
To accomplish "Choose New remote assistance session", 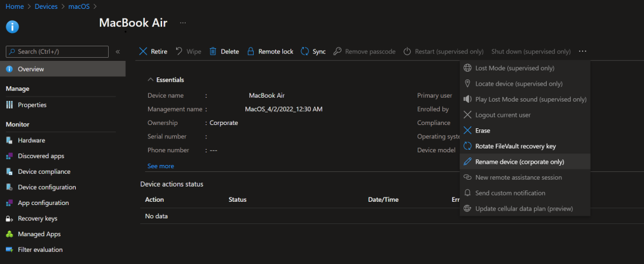I will (525, 177).
